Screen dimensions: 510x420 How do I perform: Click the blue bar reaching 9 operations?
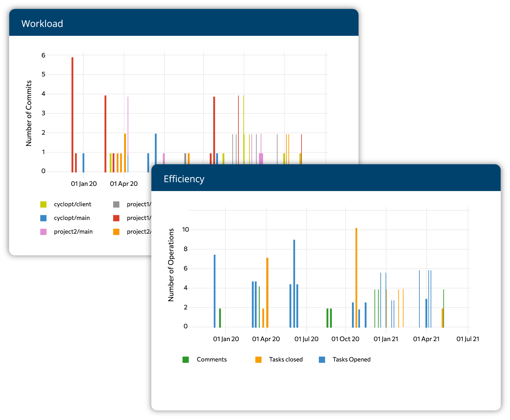(x=294, y=283)
